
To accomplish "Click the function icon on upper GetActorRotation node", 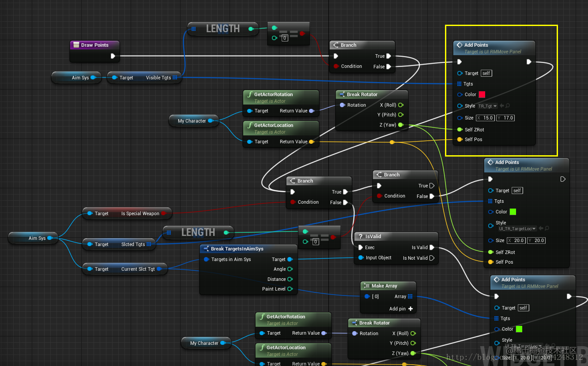I will [250, 94].
